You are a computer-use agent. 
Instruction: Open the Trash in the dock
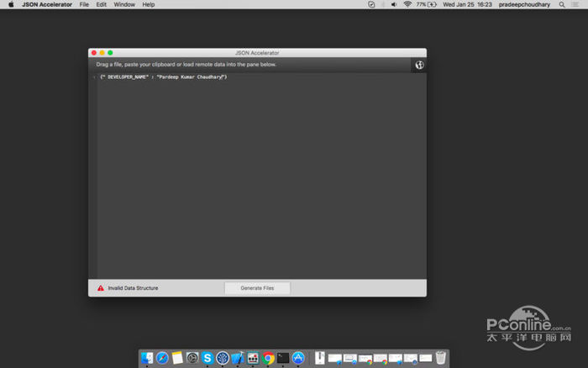pyautogui.click(x=441, y=357)
